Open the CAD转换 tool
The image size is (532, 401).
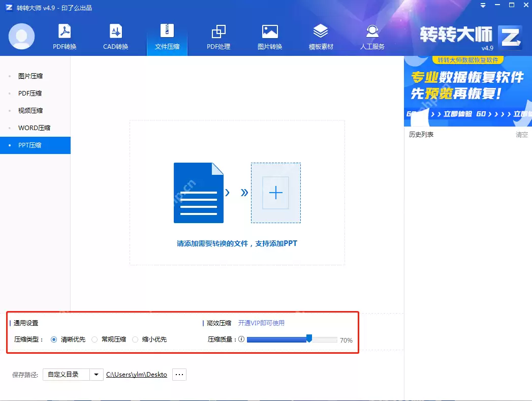tap(116, 36)
